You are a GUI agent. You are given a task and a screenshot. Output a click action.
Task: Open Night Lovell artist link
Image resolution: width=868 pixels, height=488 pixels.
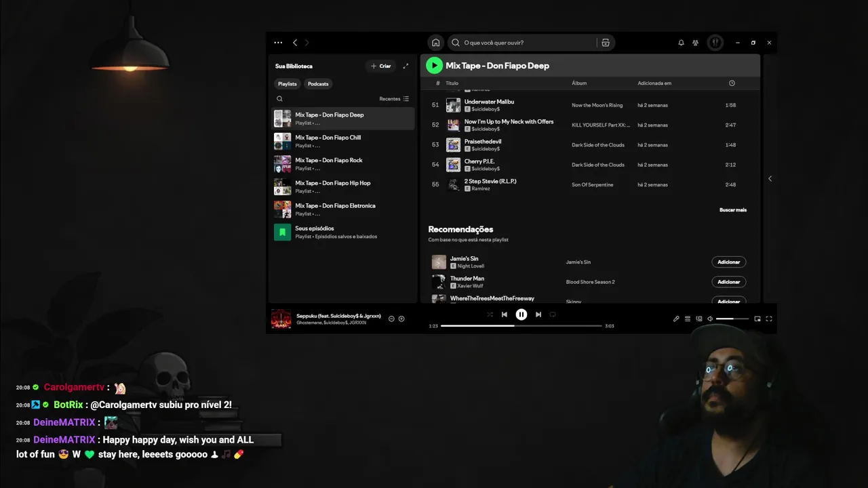point(471,266)
